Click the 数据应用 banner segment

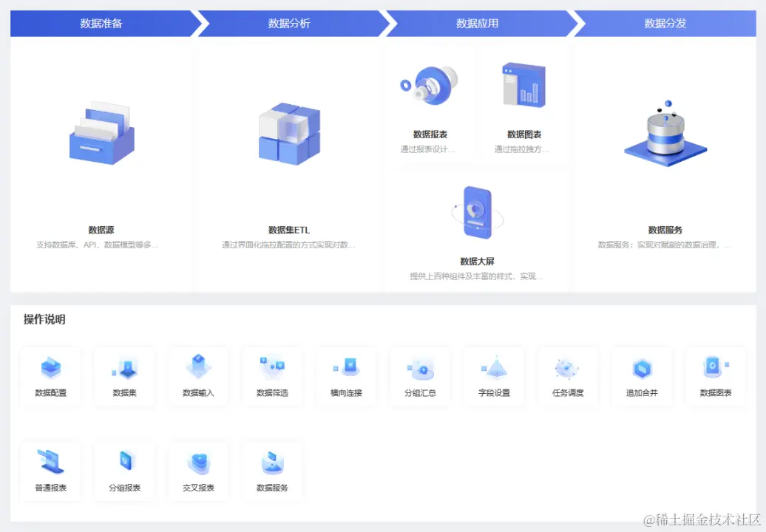[x=478, y=23]
